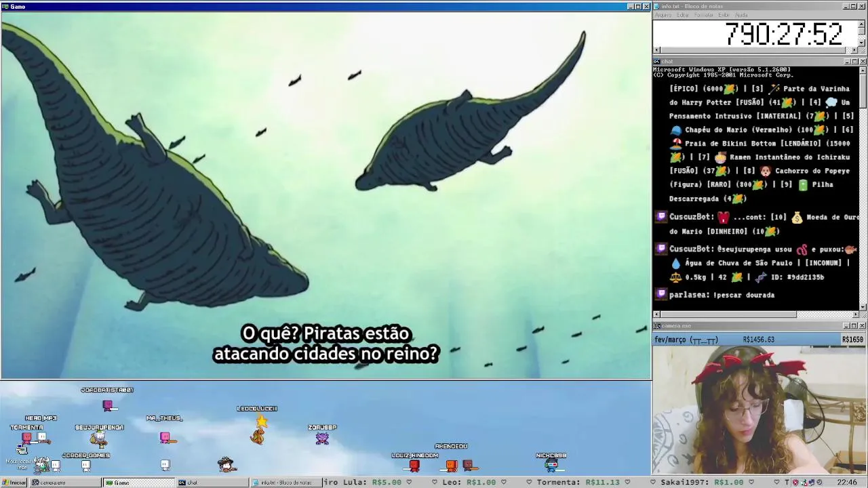
Task: Switch to camera.exe taskbar button
Action: [64, 483]
